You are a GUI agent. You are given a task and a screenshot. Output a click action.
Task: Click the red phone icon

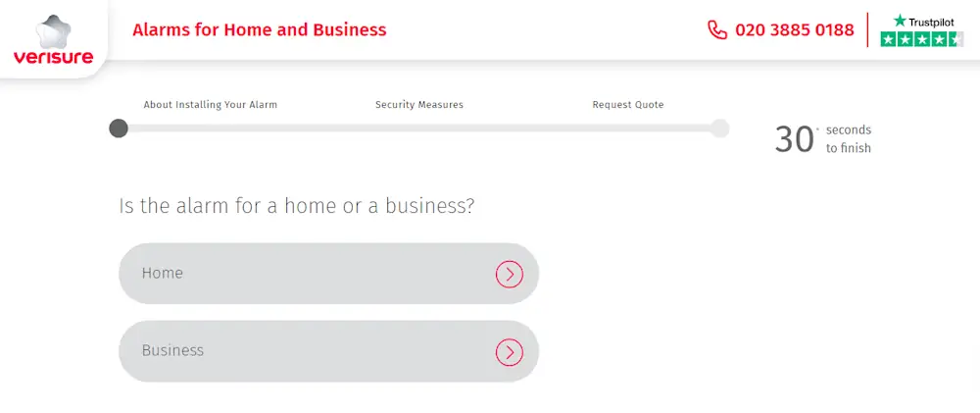[717, 29]
